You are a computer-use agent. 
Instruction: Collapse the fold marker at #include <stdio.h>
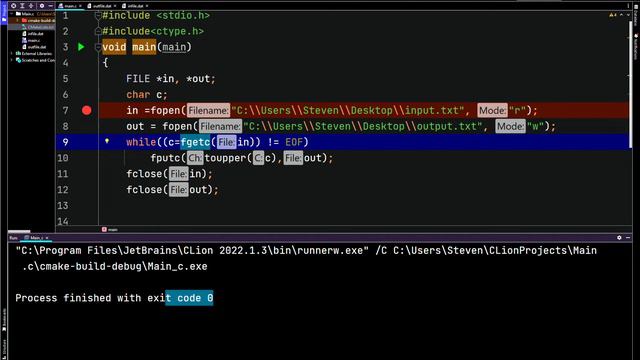[98, 16]
